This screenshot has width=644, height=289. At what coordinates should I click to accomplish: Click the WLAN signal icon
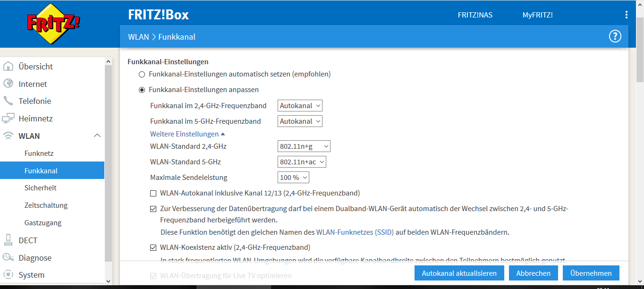pyautogui.click(x=8, y=136)
